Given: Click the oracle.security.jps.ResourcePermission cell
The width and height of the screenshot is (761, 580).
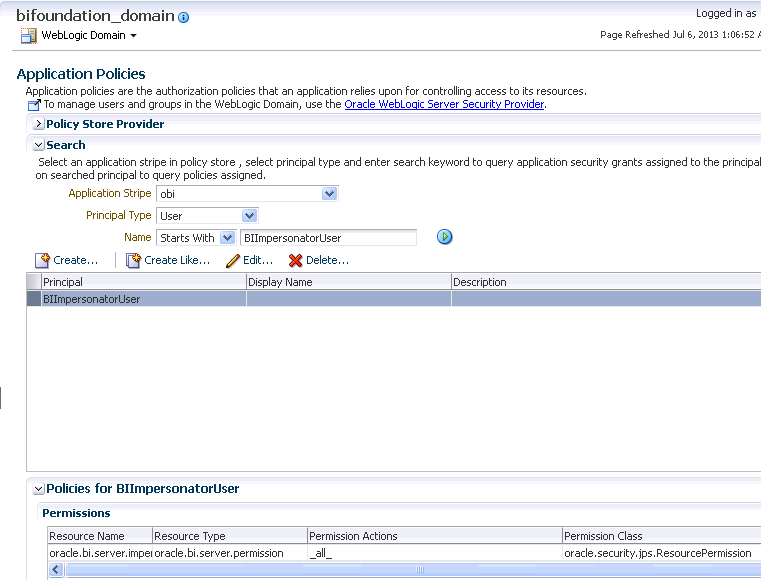Looking at the screenshot, I should pyautogui.click(x=662, y=553).
